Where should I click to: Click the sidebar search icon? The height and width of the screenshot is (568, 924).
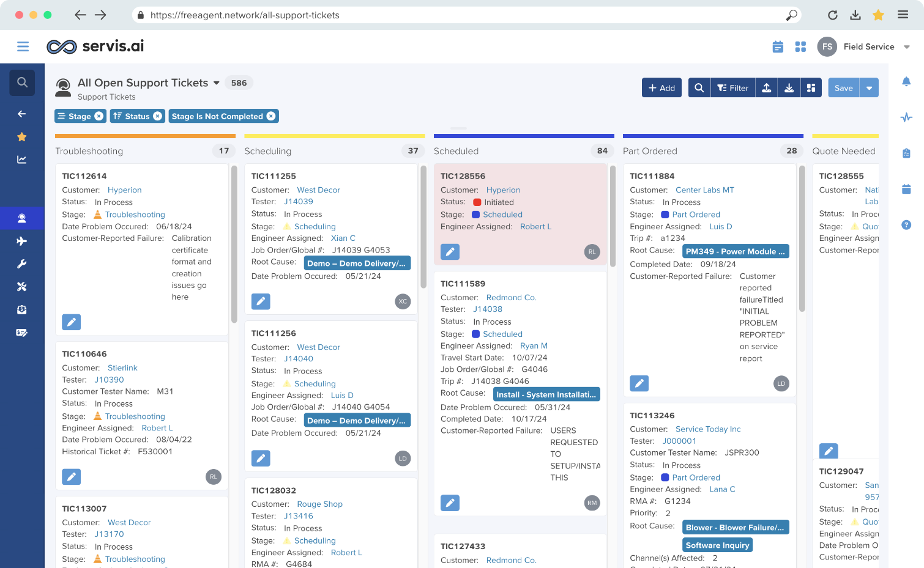(22, 82)
